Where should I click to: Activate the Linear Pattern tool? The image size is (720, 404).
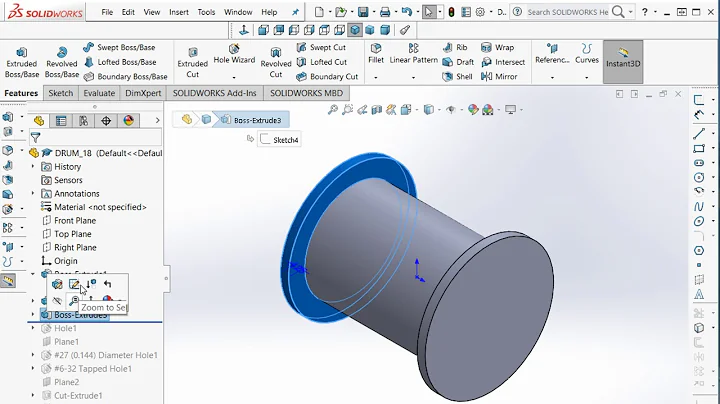(413, 54)
